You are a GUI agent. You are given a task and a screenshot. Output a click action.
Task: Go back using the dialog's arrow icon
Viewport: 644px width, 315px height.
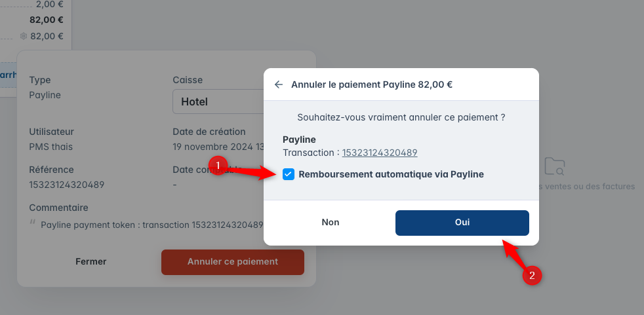click(279, 84)
